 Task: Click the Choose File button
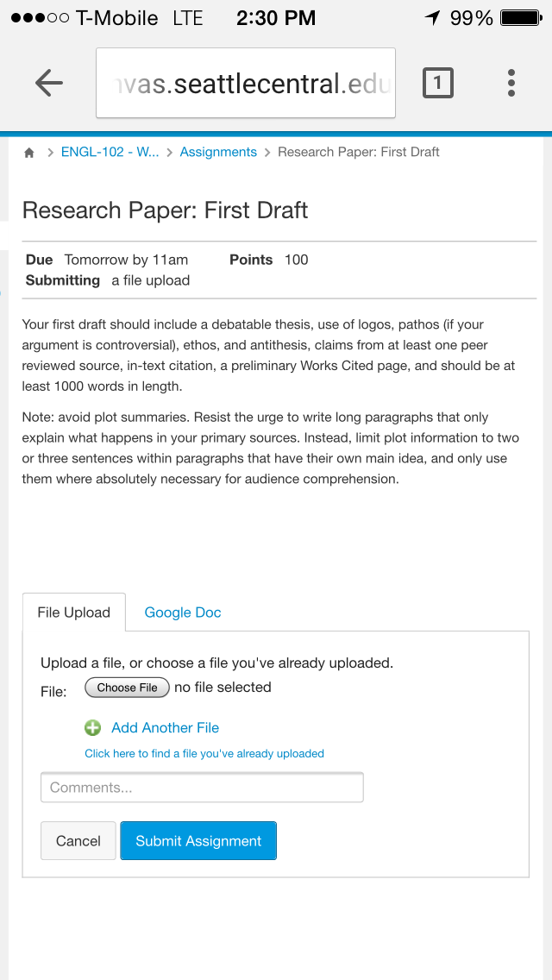(x=127, y=688)
